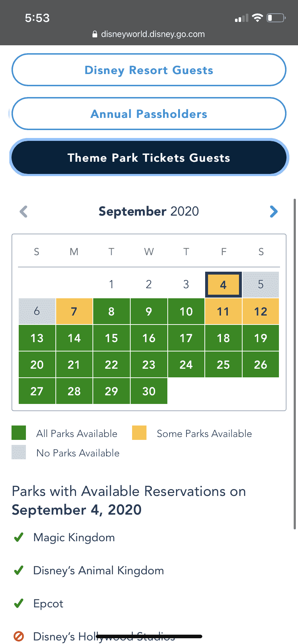Go to previous month using left chevron

click(x=24, y=211)
